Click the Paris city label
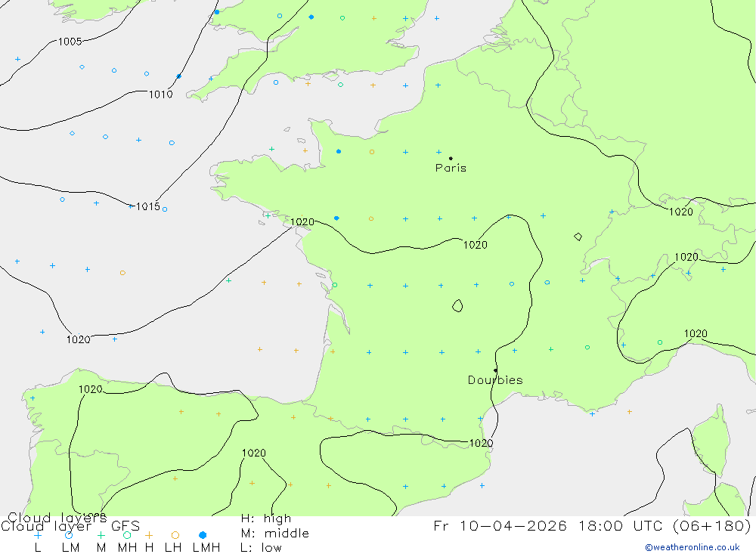The height and width of the screenshot is (554, 756). (x=451, y=168)
